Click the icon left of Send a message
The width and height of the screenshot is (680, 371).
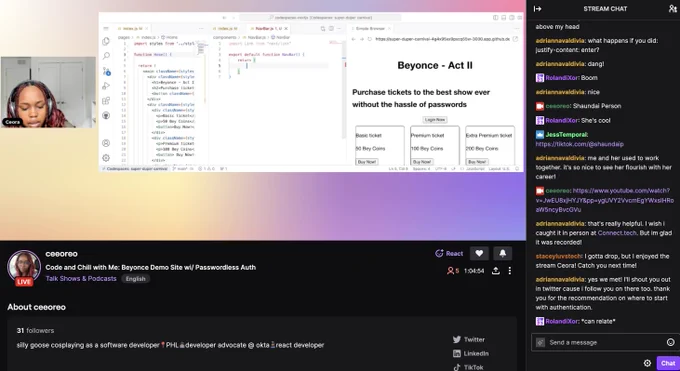click(x=540, y=342)
